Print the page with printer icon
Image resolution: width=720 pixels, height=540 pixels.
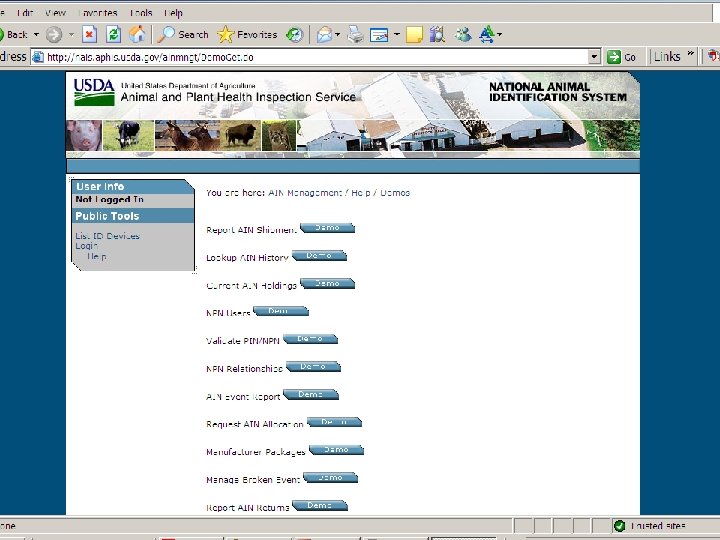coord(355,34)
